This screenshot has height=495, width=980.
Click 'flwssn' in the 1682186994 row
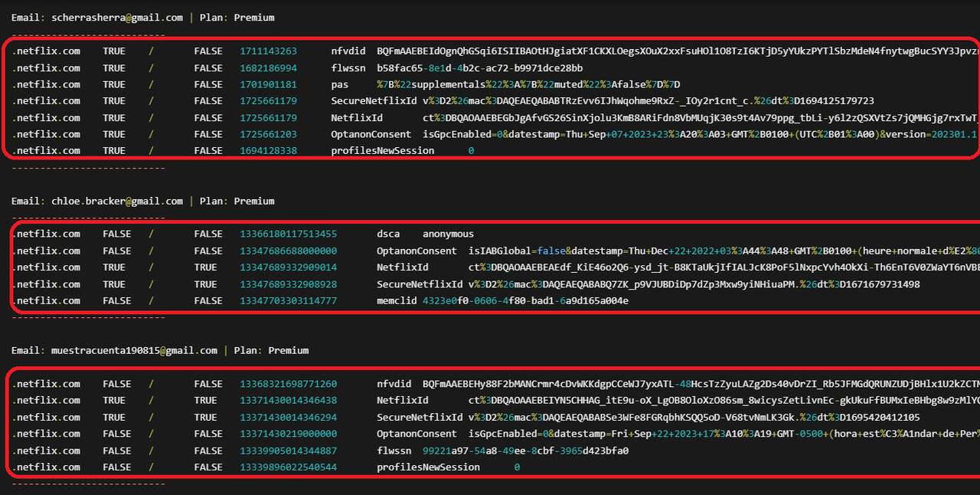pos(348,68)
